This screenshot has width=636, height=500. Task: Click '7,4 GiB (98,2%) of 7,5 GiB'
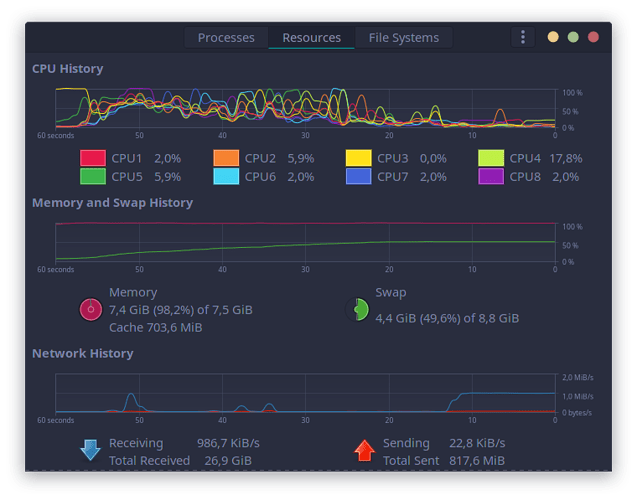[180, 310]
